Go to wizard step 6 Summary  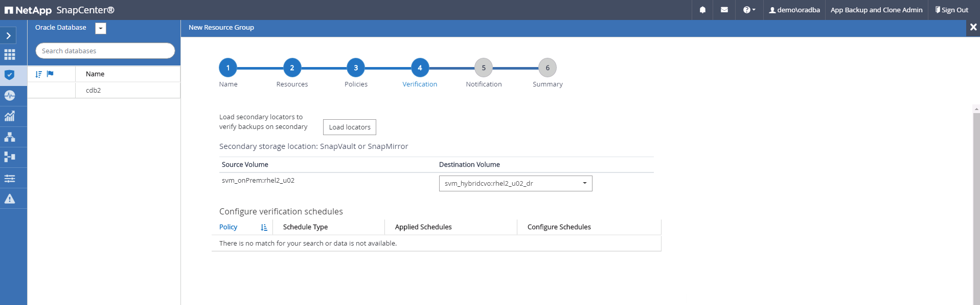coord(548,68)
